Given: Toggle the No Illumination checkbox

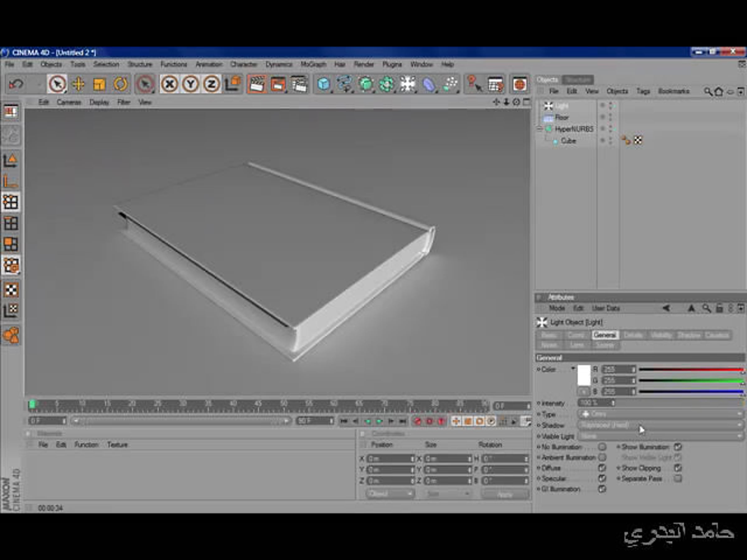Looking at the screenshot, I should point(602,447).
